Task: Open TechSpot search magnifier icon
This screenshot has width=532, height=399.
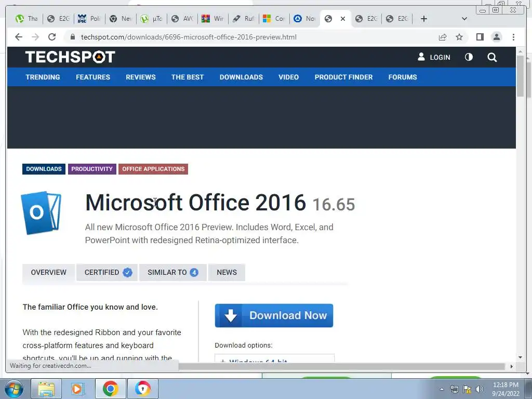Action: [x=492, y=57]
